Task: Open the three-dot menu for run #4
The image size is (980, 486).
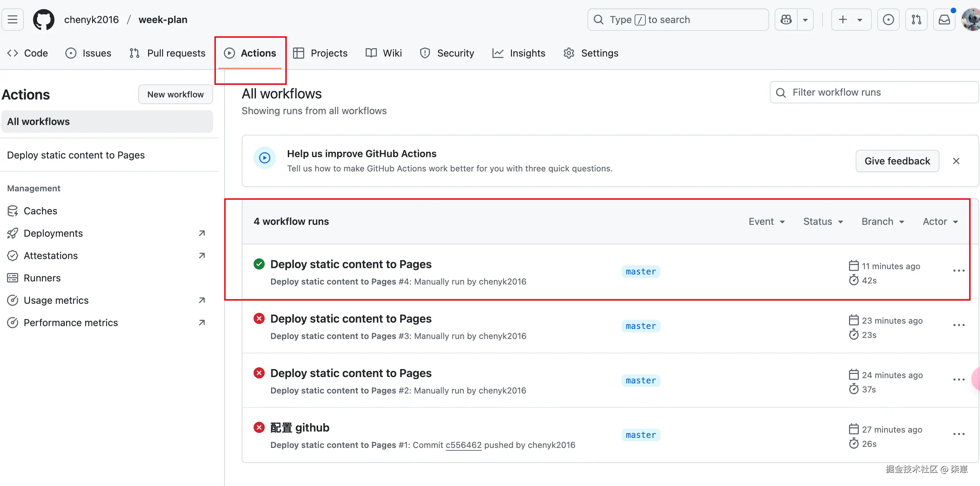Action: pos(958,271)
